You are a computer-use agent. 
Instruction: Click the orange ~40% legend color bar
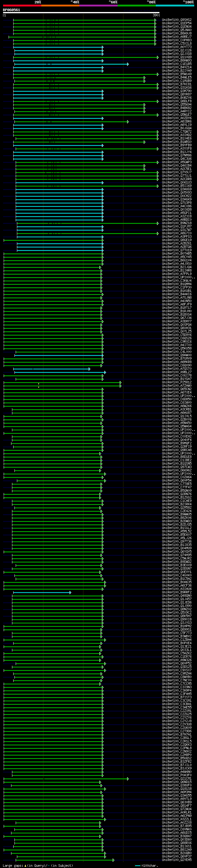point(60,6)
